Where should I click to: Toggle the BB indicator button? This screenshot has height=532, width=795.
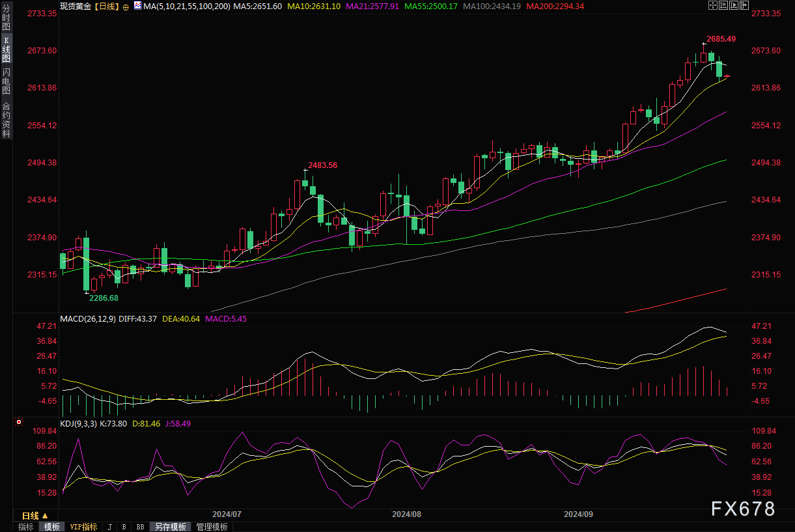coord(140,527)
